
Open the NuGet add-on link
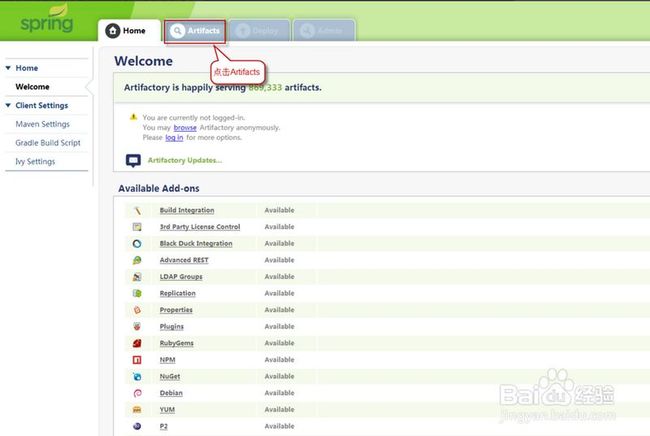tap(170, 376)
